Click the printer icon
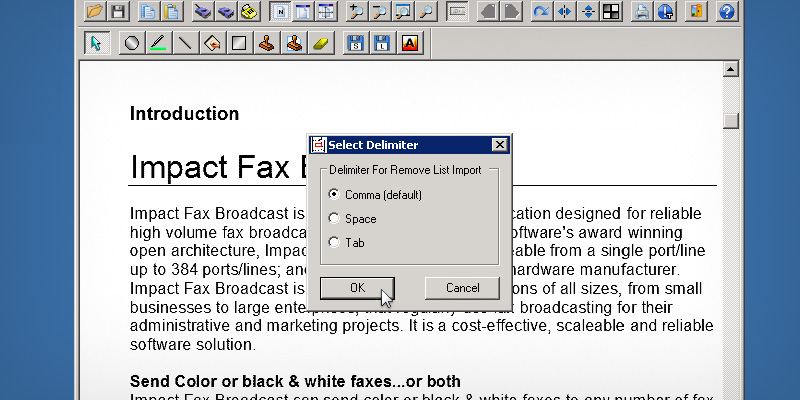The image size is (800, 400). tap(641, 12)
